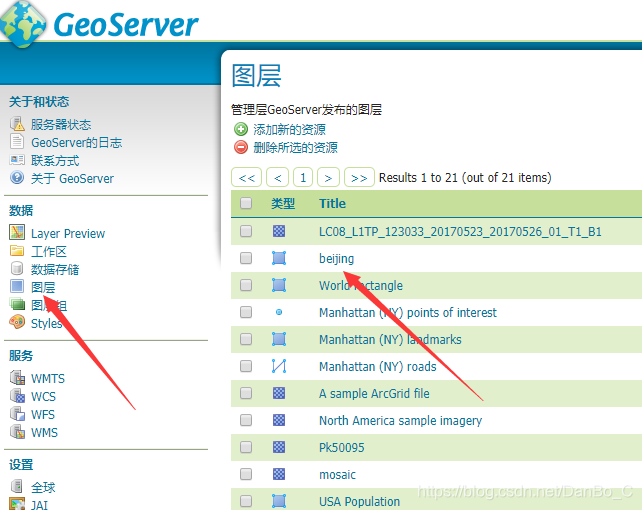Click the JAI settings icon

click(x=17, y=504)
